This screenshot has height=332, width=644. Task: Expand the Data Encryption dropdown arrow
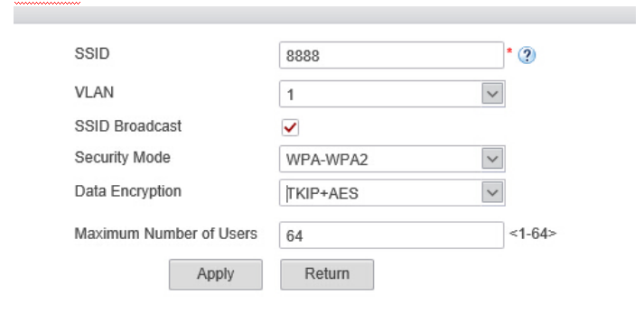[x=492, y=192]
